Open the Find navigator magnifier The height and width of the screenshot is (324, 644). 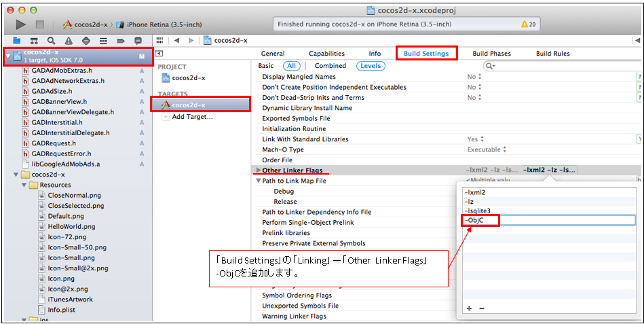coord(52,41)
